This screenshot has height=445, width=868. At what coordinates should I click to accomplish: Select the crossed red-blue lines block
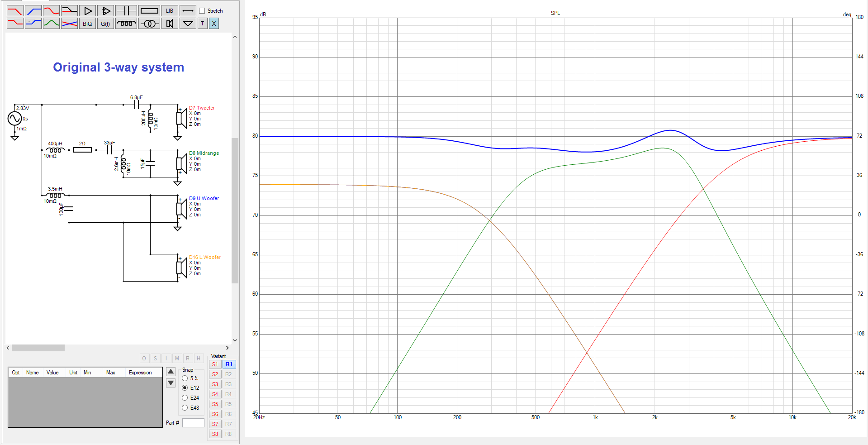click(70, 24)
